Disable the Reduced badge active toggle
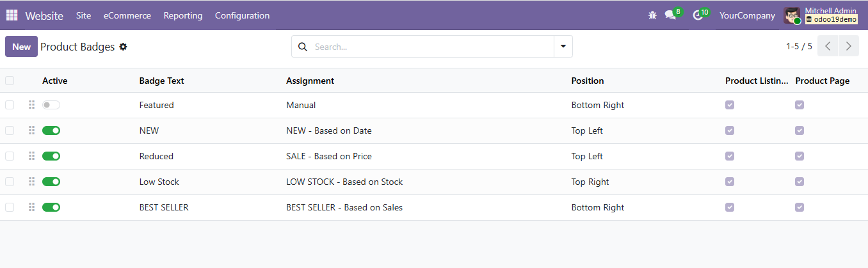The image size is (868, 268). (51, 156)
